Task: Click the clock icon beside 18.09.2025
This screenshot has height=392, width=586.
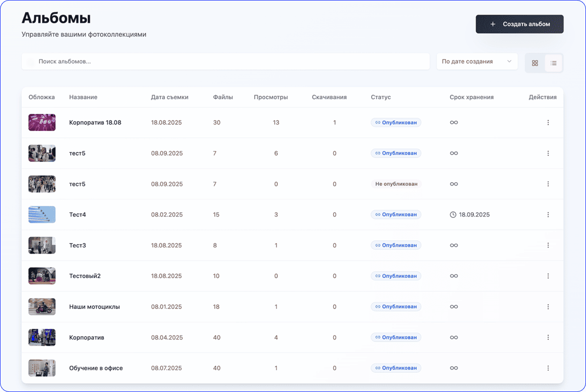Action: point(453,215)
